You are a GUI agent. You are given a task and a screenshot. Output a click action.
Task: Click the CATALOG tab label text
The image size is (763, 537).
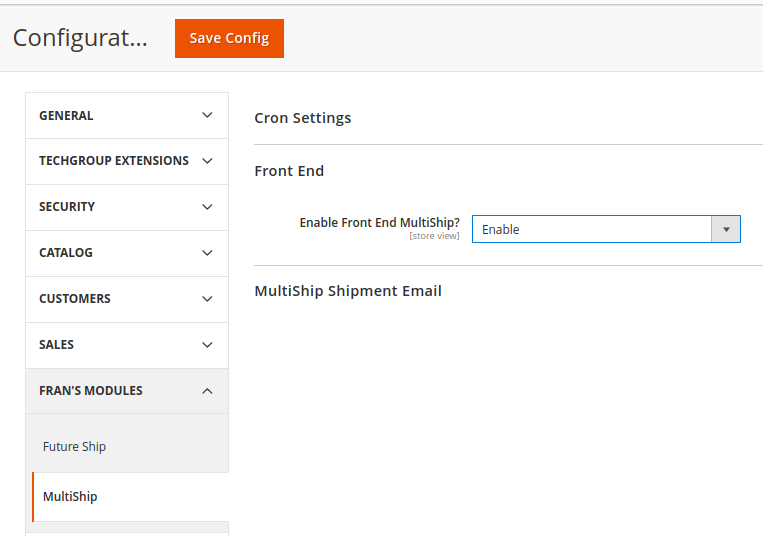pos(66,253)
